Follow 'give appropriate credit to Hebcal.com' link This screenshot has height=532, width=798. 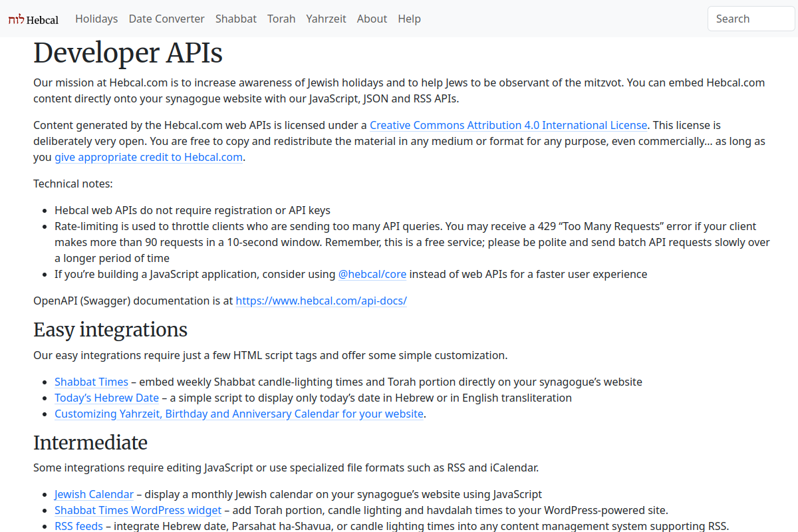tap(148, 157)
